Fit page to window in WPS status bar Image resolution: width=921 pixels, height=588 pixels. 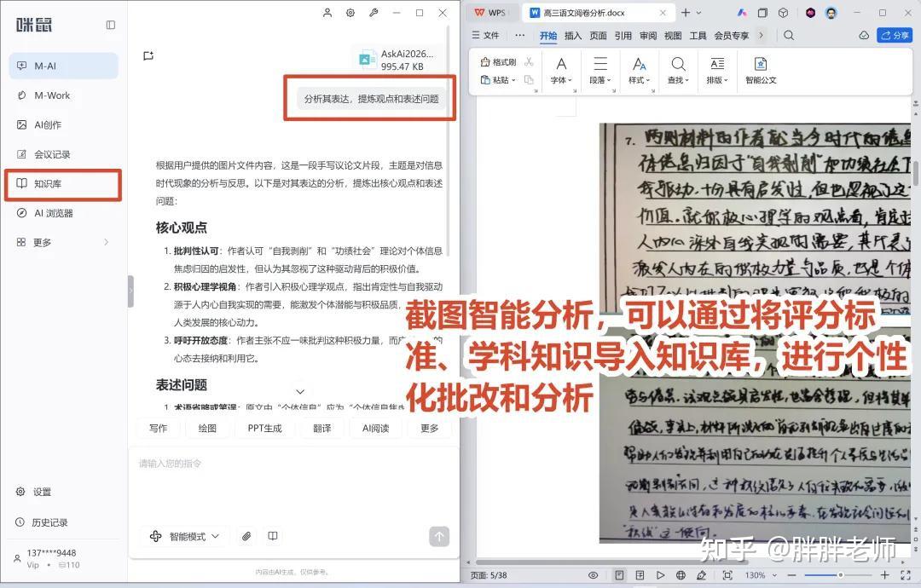(727, 575)
